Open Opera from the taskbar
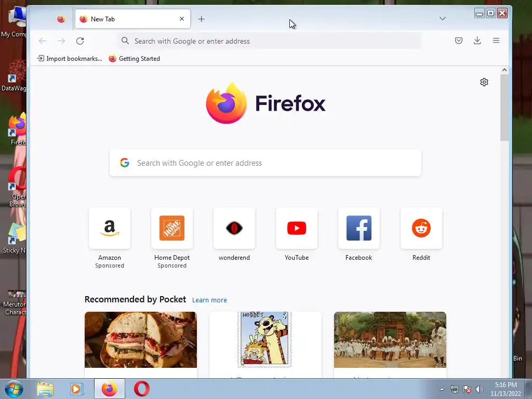The height and width of the screenshot is (399, 532). 142,389
